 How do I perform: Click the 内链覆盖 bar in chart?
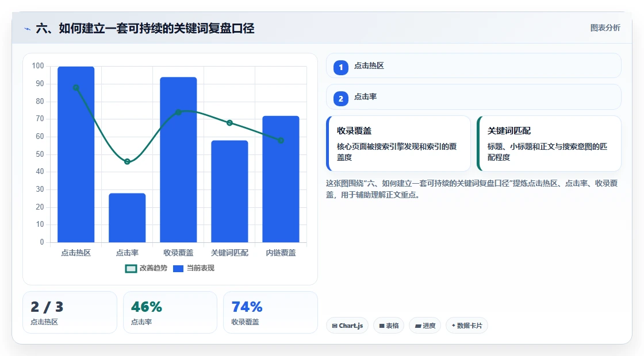coord(281,179)
